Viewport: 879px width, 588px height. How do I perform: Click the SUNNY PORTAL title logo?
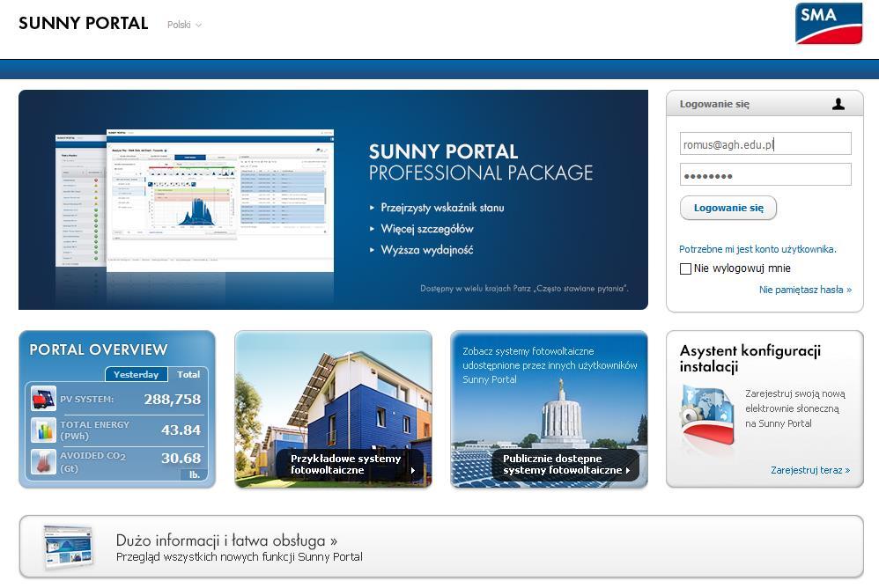click(83, 23)
